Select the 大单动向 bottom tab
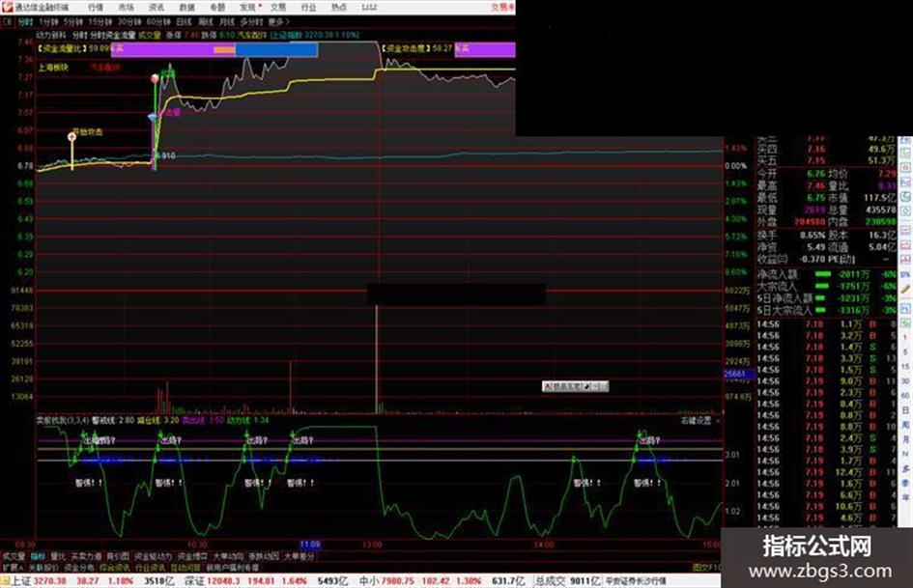The height and width of the screenshot is (588, 913). coord(228,556)
